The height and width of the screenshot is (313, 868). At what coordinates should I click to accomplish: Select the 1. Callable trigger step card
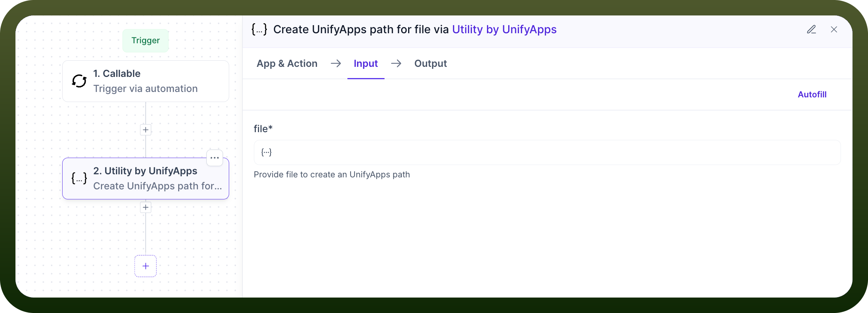[146, 81]
